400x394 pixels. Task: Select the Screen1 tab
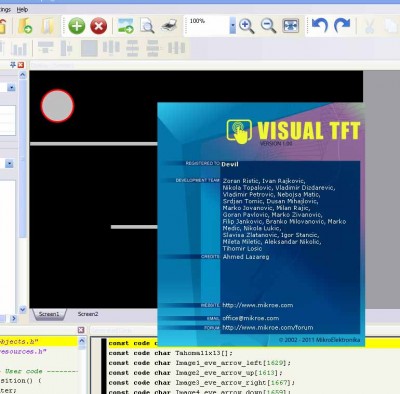click(x=49, y=314)
